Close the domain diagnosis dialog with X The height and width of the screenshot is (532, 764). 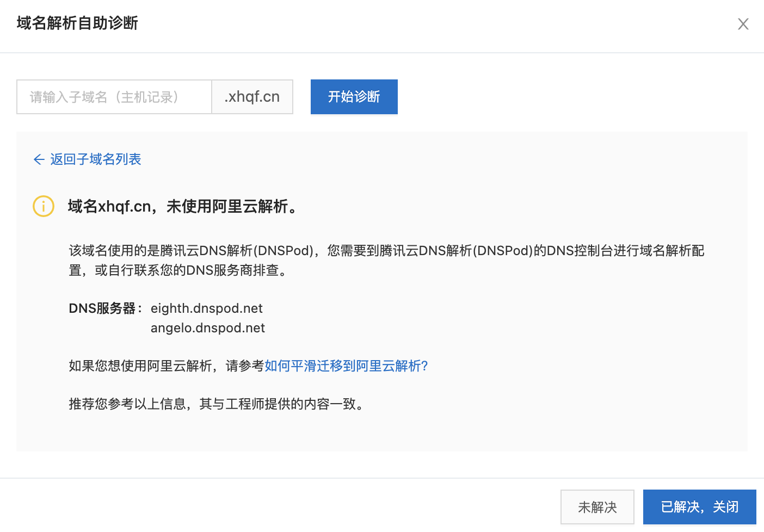click(743, 24)
